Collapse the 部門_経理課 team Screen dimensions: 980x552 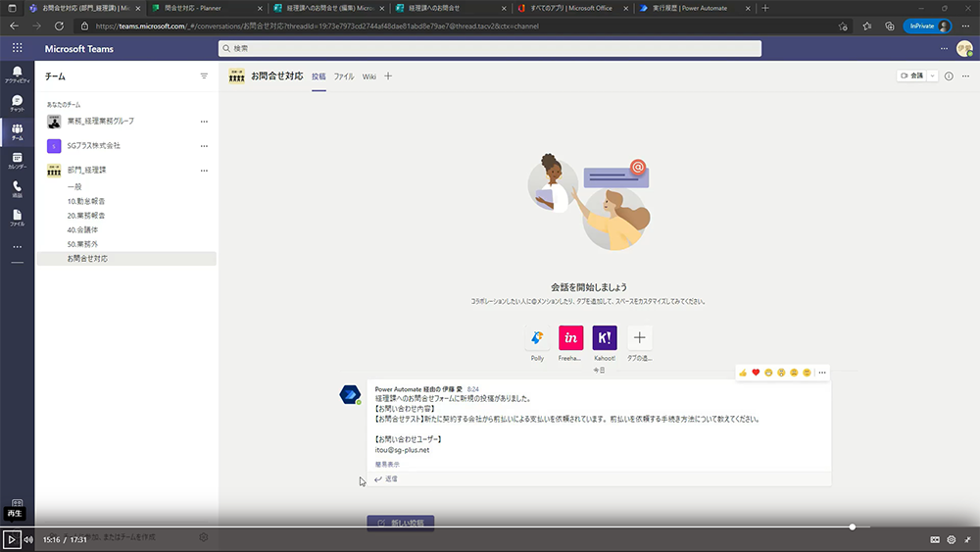(x=86, y=170)
